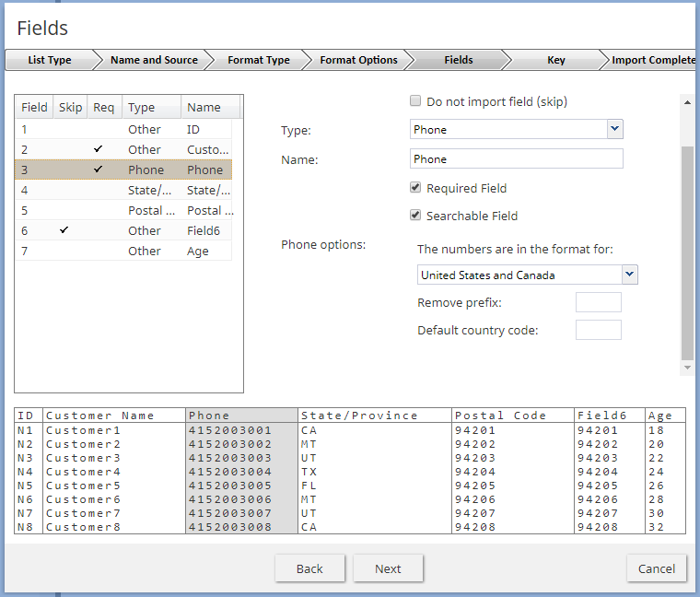Select the Age preview column header
The image size is (700, 597).
(665, 416)
